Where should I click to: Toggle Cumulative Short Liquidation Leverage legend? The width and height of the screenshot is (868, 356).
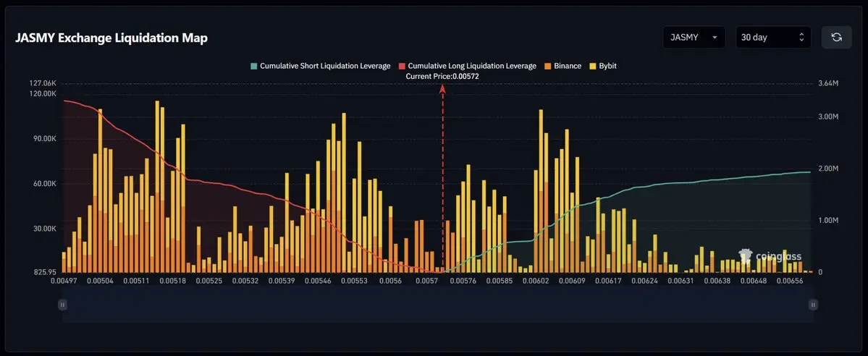click(321, 66)
